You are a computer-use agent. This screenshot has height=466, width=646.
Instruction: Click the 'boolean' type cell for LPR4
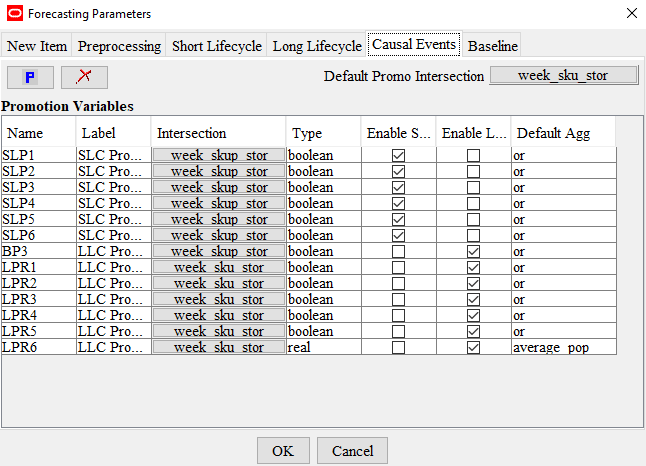click(324, 315)
